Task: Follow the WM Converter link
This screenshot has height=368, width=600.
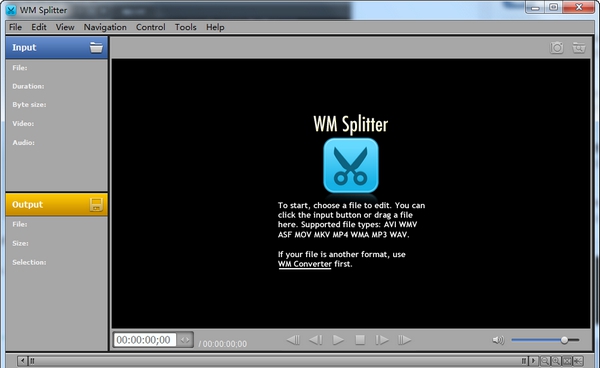Action: tap(305, 264)
